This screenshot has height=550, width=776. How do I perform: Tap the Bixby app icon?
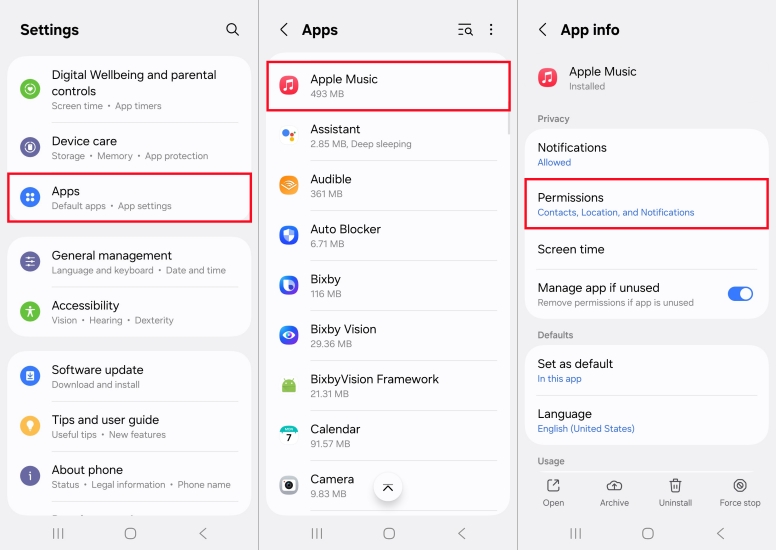[x=289, y=285]
